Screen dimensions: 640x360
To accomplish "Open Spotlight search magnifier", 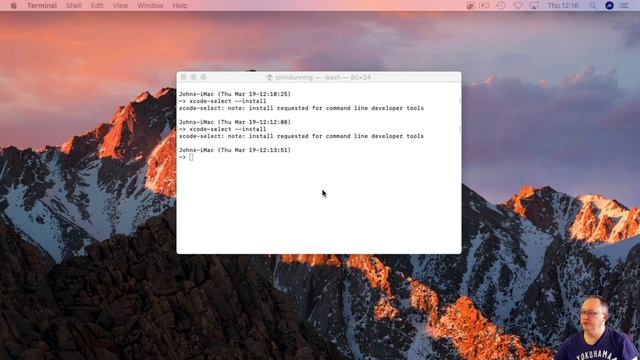I will click(x=593, y=6).
